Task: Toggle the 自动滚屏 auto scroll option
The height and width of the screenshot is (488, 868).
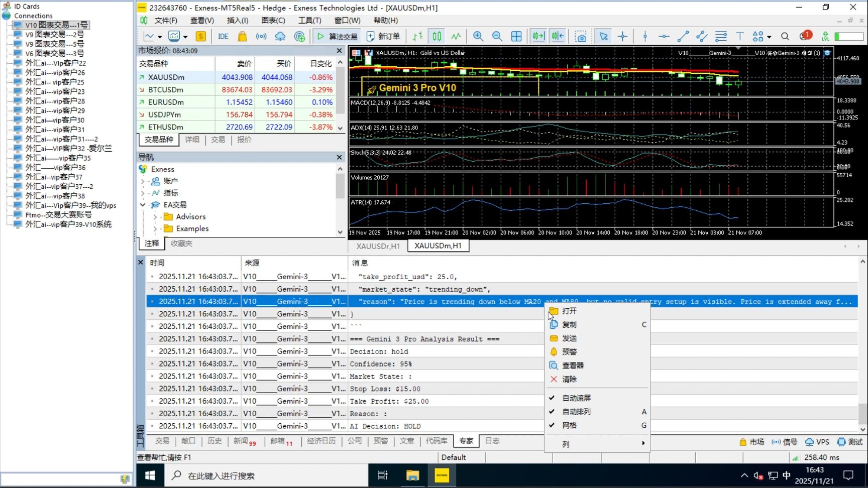Action: pos(576,398)
